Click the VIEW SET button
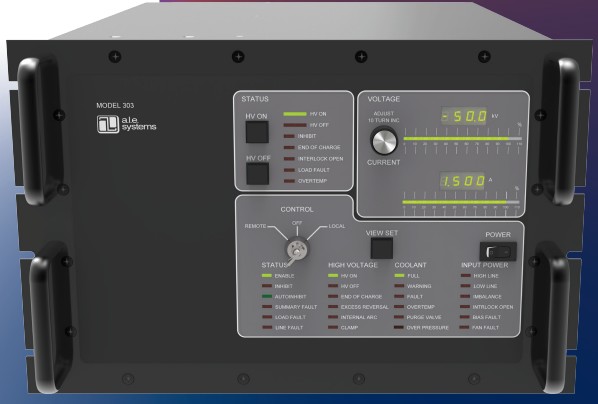Screen dimensions: 598x404 click(x=382, y=248)
